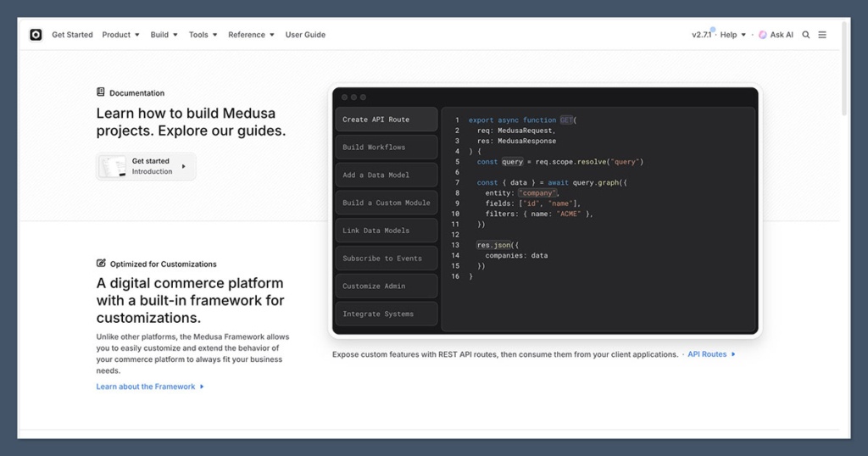868x456 pixels.
Task: Select the Build Workflows tab
Action: click(x=387, y=147)
